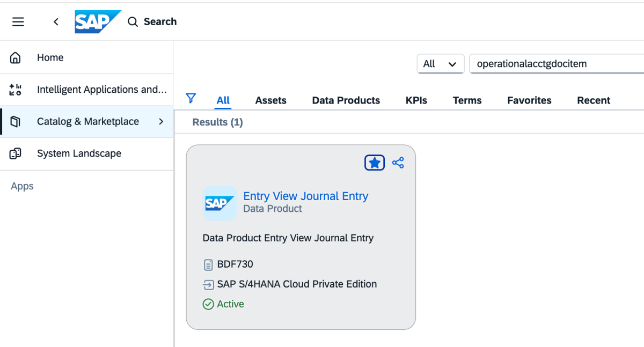Toggle the hamburger navigation menu

(18, 22)
